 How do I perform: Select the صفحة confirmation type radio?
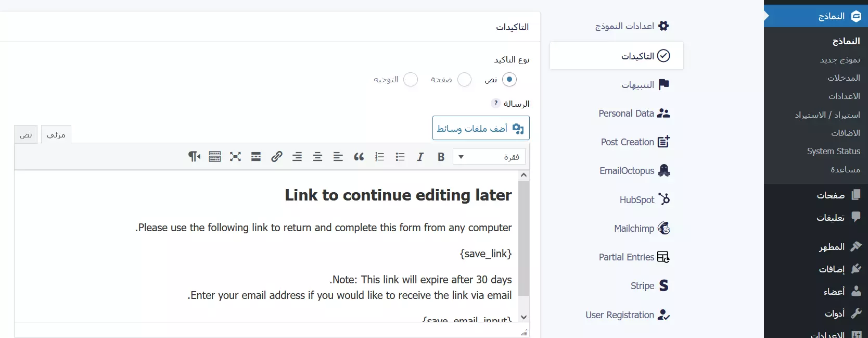(464, 80)
